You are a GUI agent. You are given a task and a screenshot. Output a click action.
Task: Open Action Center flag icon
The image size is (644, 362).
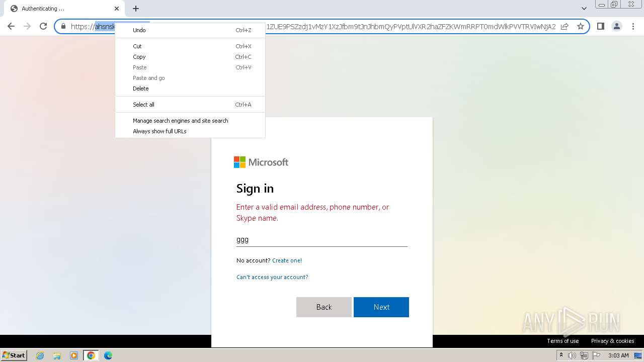click(x=595, y=355)
